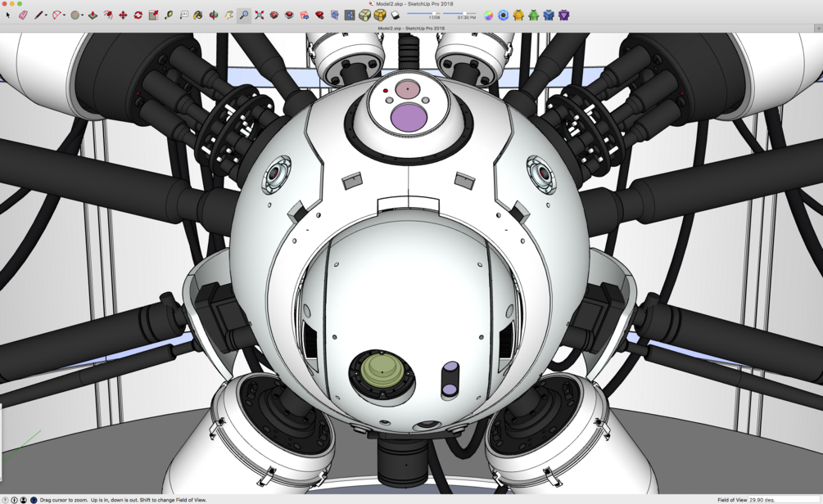The height and width of the screenshot is (504, 823).
Task: Click the green house-shaped icon
Action: pos(534,16)
